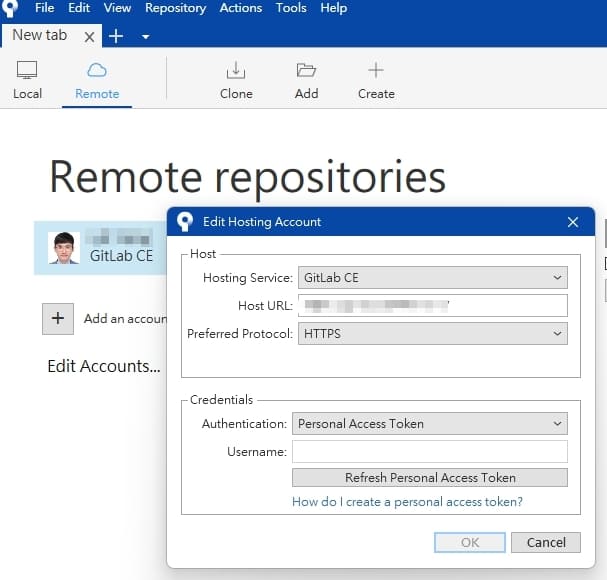Select the GitLab CE account avatar

64,248
